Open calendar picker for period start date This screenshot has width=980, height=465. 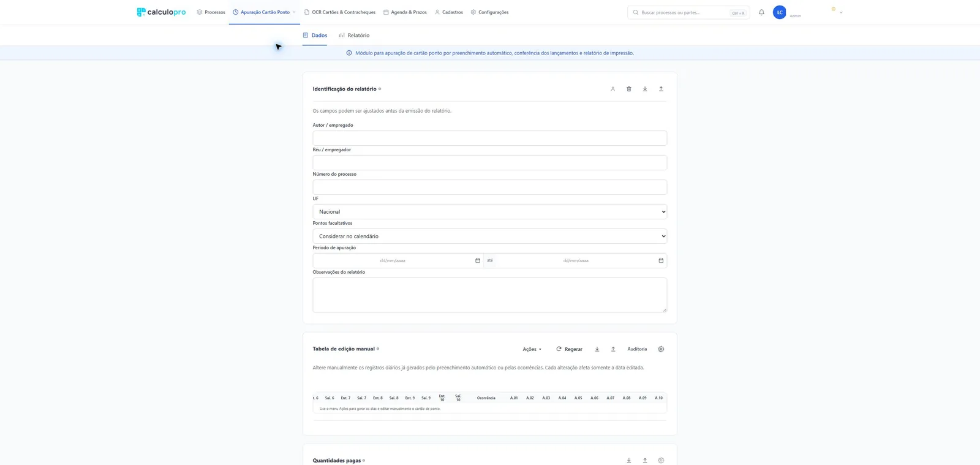coord(478,260)
